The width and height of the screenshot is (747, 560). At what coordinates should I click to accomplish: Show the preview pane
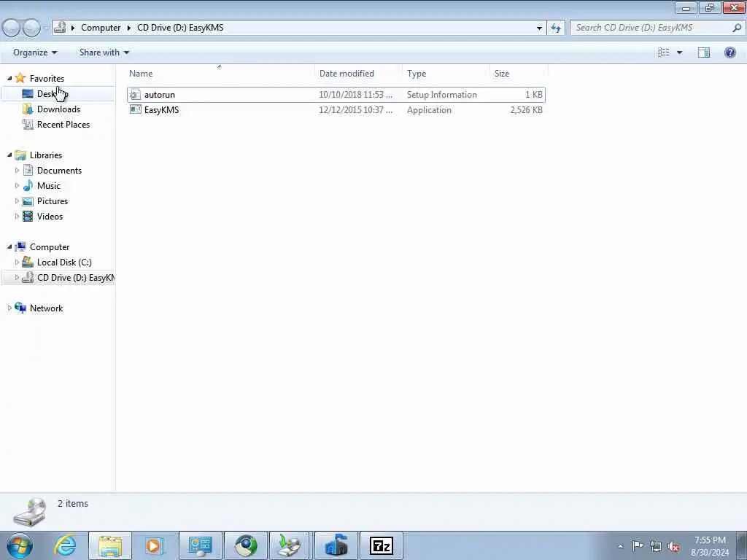tap(704, 52)
